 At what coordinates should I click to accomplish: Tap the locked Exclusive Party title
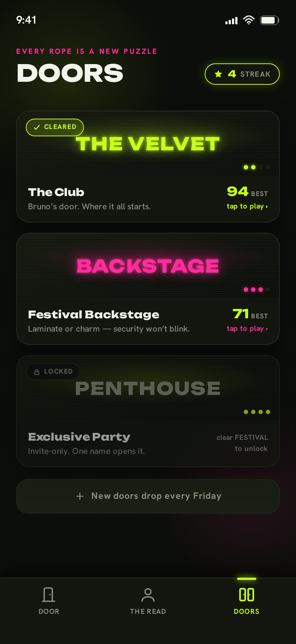tap(79, 437)
